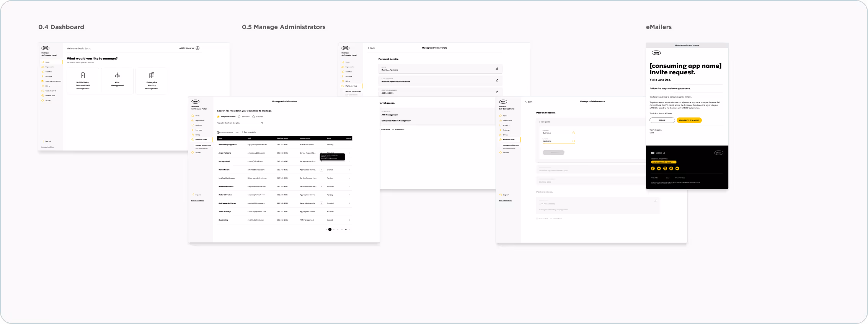868x324 pixels.
Task: Open Manage administrator in admin list sidebar
Action: coord(203,146)
